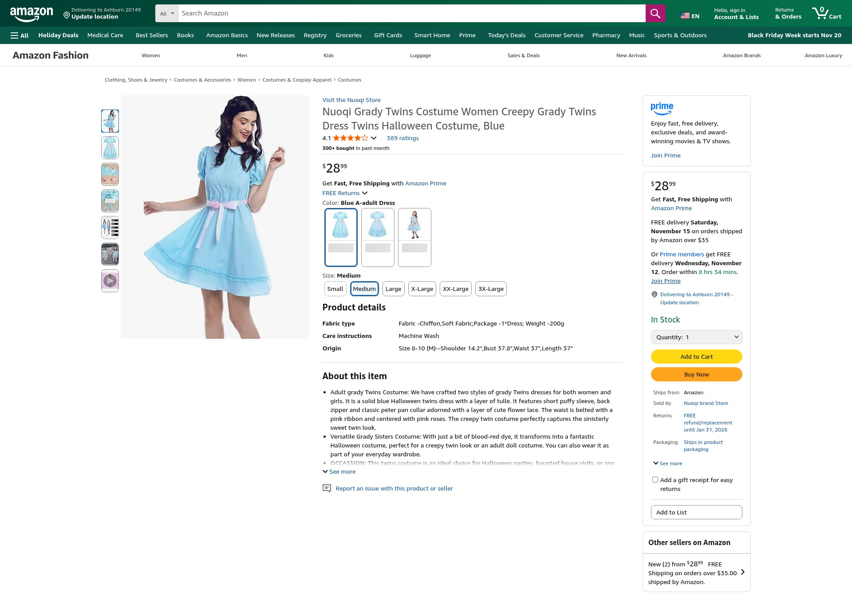Click the location pin beside Update location
Screen dimensions: 852x616
click(67, 16)
